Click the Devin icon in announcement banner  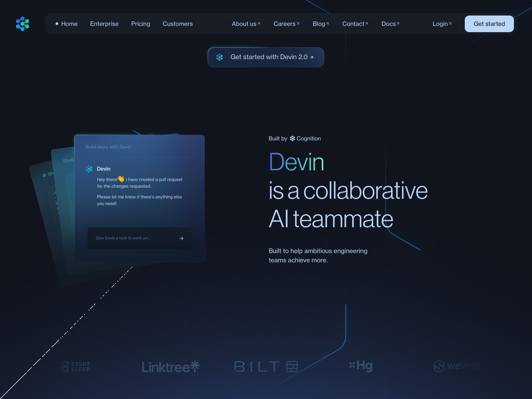pos(219,57)
